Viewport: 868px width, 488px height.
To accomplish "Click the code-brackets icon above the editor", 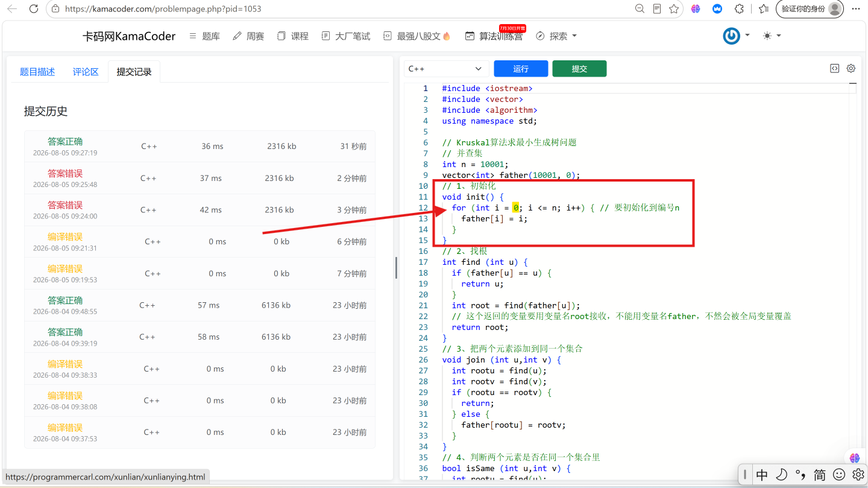I will click(x=834, y=69).
